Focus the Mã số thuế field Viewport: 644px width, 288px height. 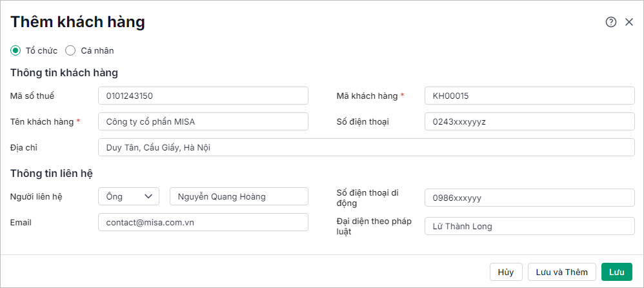pos(203,96)
